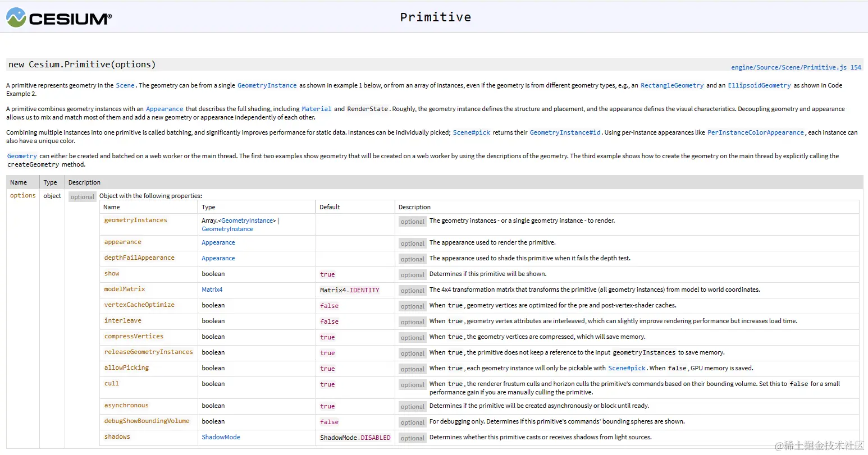This screenshot has height=455, width=868.
Task: Click the 'true' default for show
Action: (327, 274)
